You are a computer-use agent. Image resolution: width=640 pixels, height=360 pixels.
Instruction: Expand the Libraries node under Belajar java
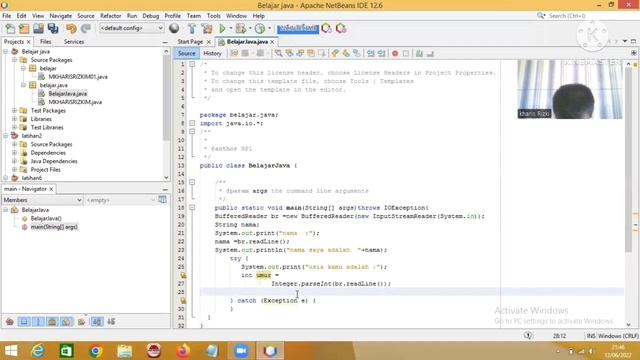point(15,119)
